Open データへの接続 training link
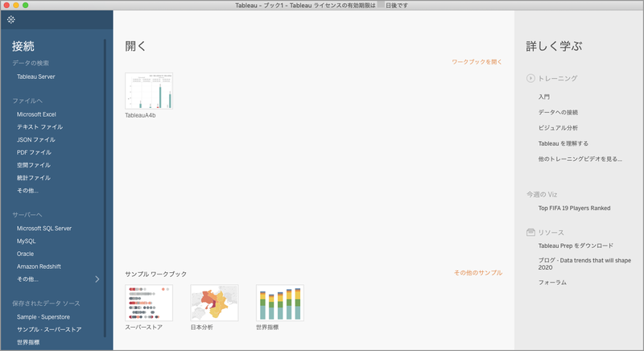 pyautogui.click(x=558, y=113)
